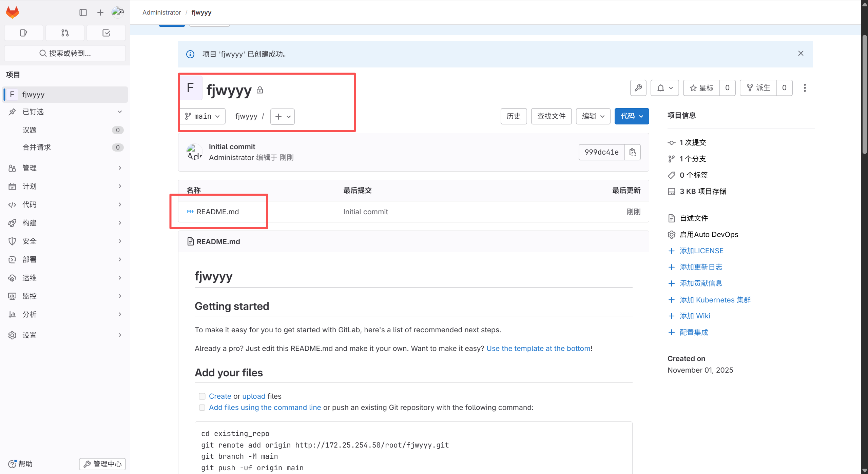The width and height of the screenshot is (868, 474).
Task: Open the to-do list icon shortcut
Action: (x=106, y=33)
